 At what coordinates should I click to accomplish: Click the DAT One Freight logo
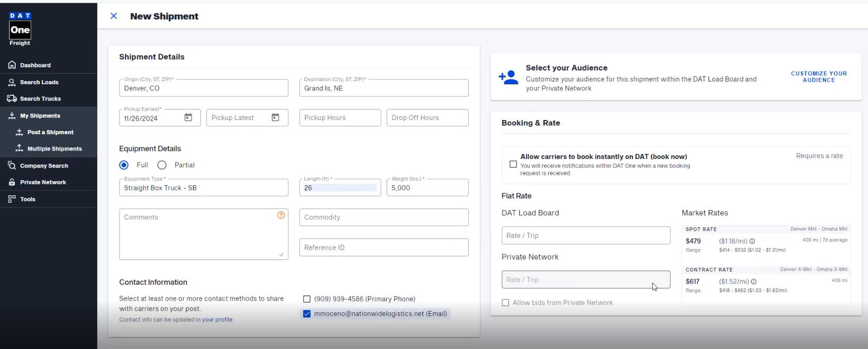coord(20,29)
